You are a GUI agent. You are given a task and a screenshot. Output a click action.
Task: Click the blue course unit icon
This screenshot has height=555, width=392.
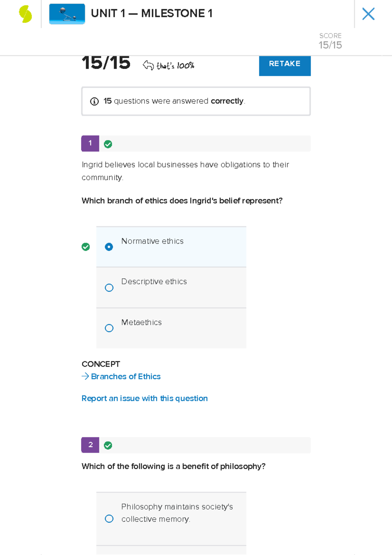(67, 14)
